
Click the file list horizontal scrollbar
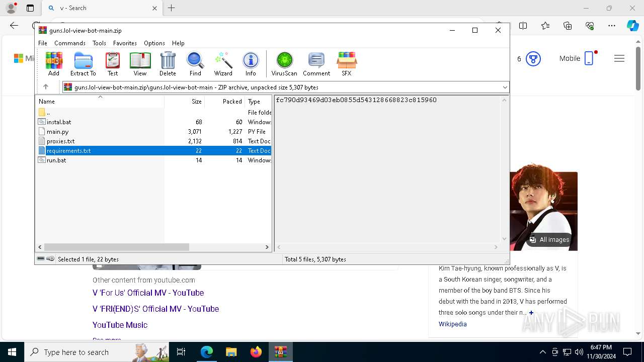tap(116, 247)
